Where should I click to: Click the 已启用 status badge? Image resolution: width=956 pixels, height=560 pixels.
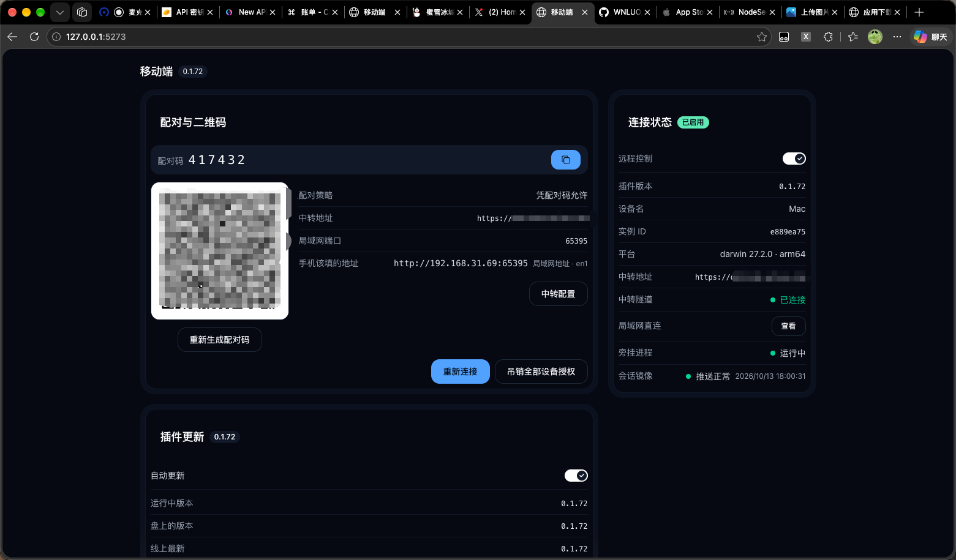[x=693, y=122]
